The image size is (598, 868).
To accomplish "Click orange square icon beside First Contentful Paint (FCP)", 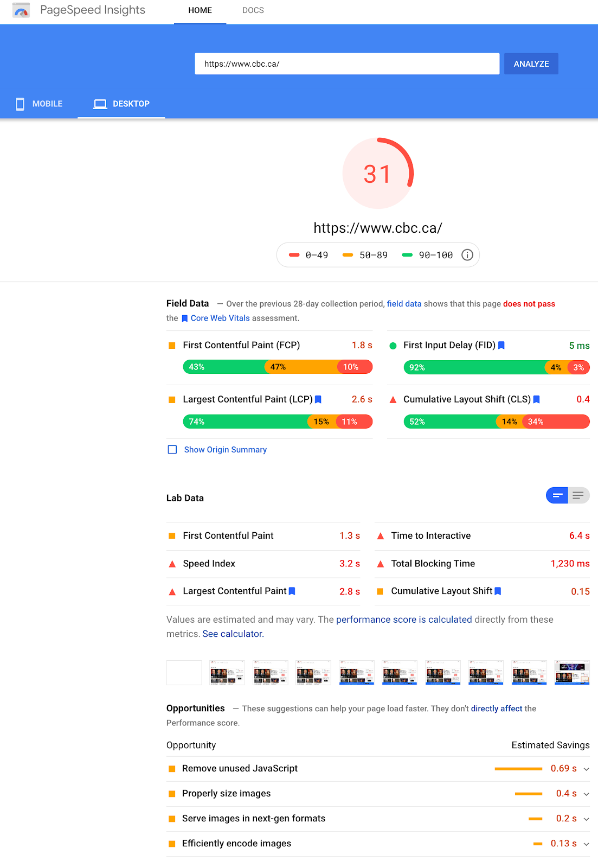I will pyautogui.click(x=172, y=346).
